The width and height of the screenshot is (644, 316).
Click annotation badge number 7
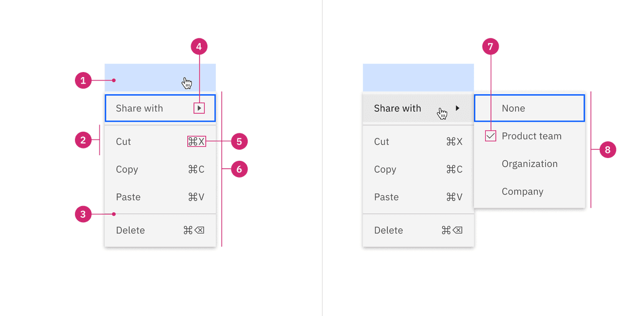pos(490,47)
